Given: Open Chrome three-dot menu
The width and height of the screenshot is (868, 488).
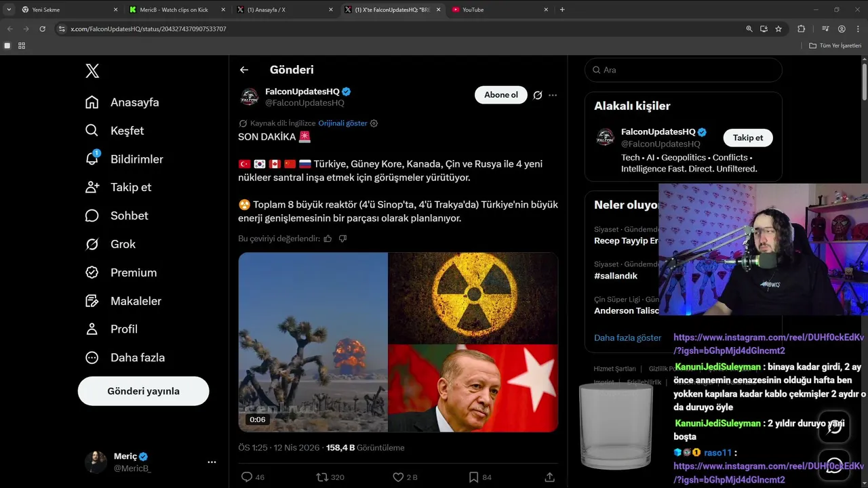Looking at the screenshot, I should tap(858, 29).
